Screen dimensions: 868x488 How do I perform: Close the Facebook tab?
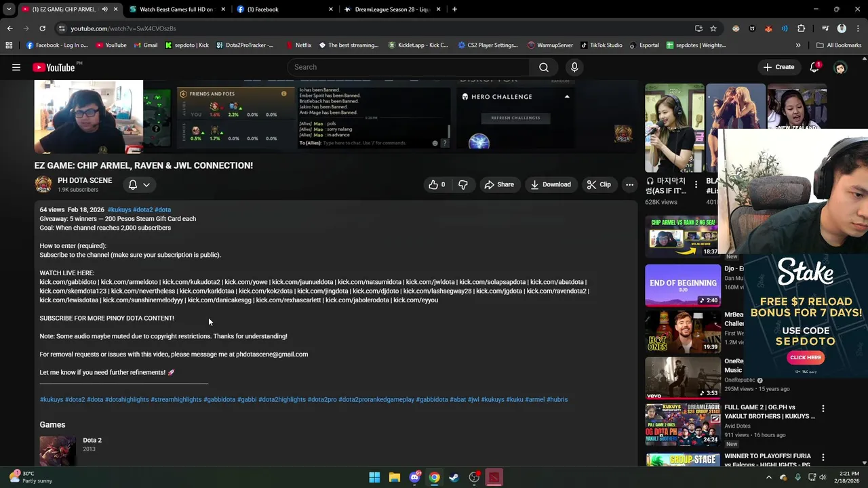[331, 9]
